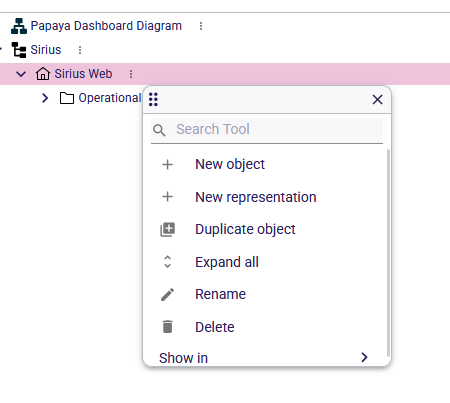Open the Show in submenu arrow
Image resolution: width=450 pixels, height=403 pixels.
(364, 357)
